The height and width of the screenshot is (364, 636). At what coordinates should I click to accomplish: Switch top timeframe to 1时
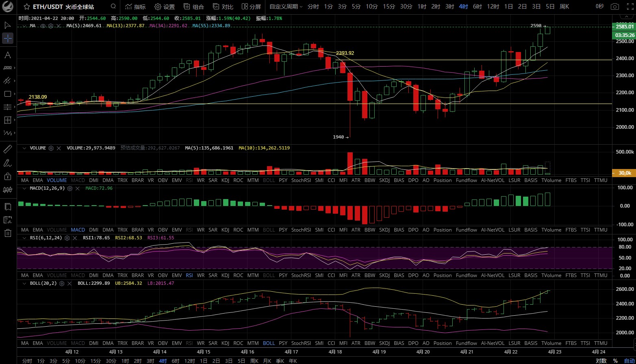pos(422,6)
